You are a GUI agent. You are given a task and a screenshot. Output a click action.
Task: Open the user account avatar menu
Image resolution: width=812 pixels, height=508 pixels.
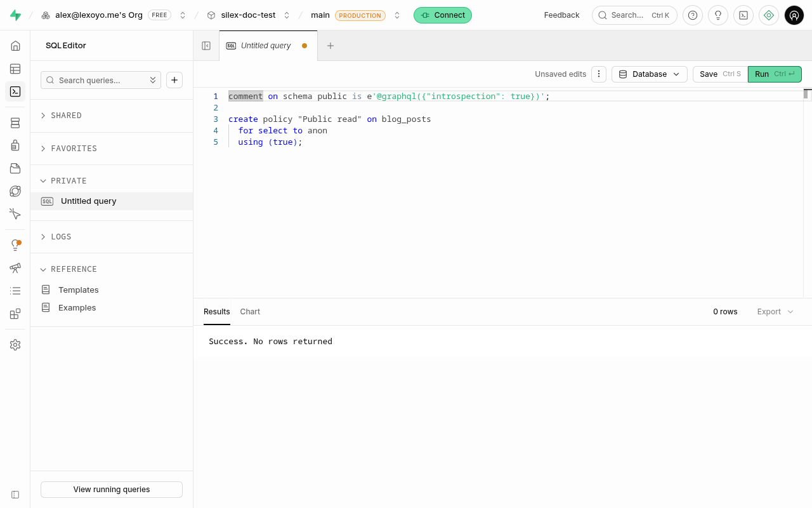(x=794, y=15)
